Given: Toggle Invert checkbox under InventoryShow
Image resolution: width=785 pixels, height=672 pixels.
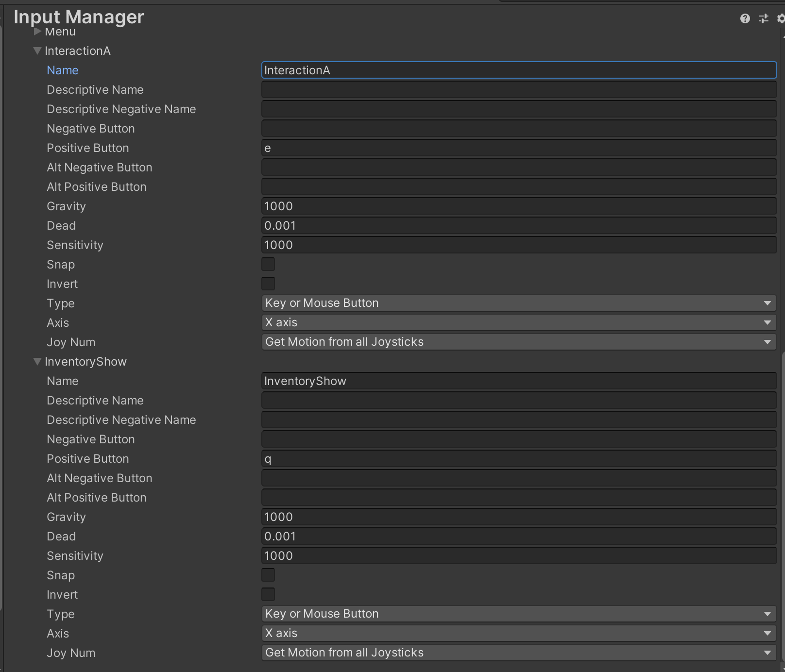Looking at the screenshot, I should tap(268, 594).
